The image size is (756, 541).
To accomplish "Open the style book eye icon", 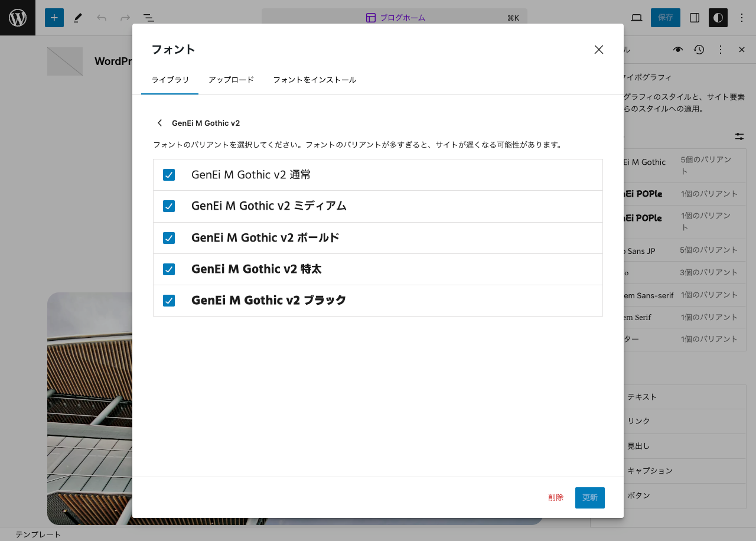I will tap(678, 50).
